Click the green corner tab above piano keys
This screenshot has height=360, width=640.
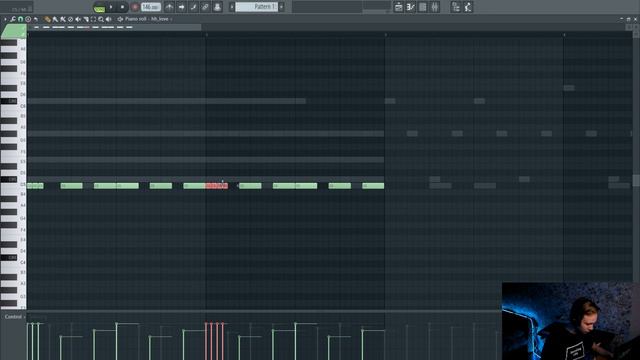(x=14, y=31)
